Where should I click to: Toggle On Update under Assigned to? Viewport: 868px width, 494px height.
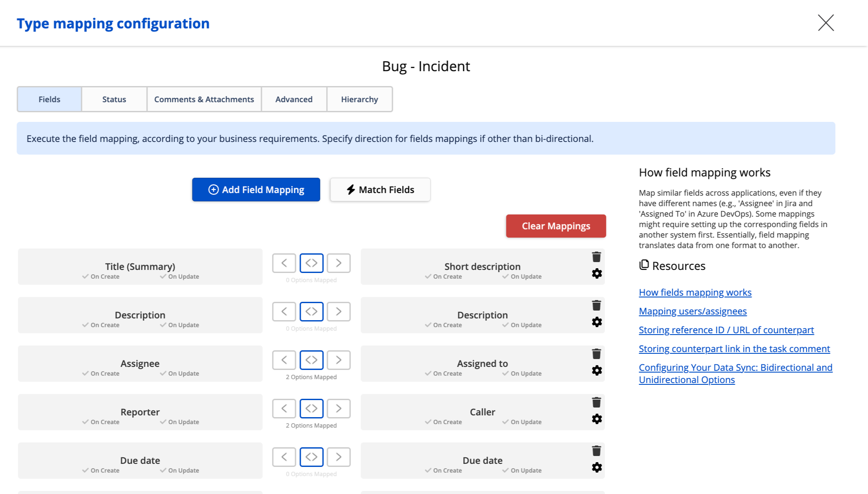(x=522, y=373)
